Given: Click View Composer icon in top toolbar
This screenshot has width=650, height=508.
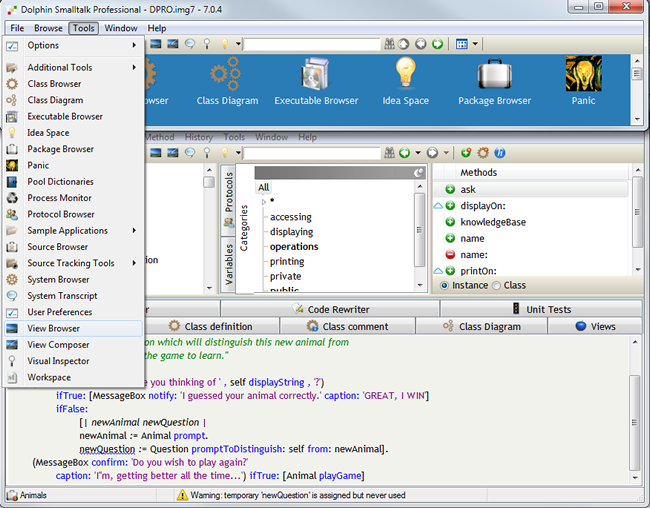Looking at the screenshot, I should [x=172, y=44].
